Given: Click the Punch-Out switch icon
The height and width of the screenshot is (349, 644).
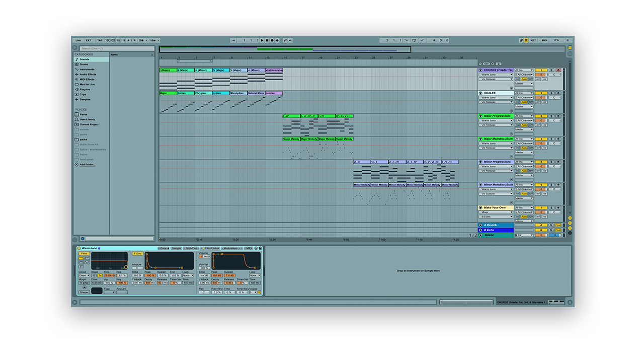Looking at the screenshot, I should point(422,40).
